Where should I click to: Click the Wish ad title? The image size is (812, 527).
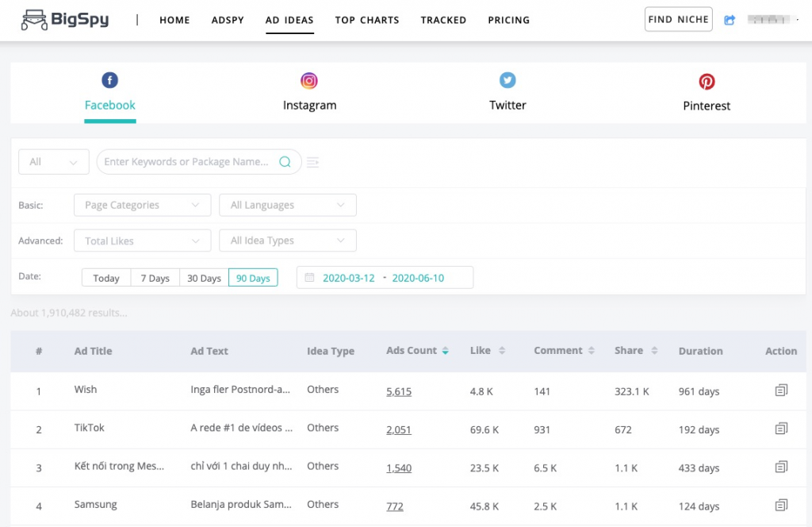tap(86, 390)
